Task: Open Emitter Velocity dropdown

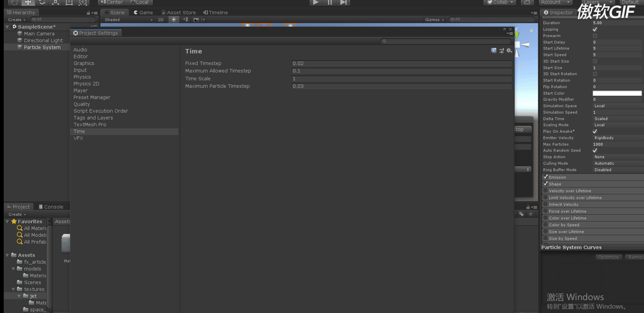Action: point(618,138)
